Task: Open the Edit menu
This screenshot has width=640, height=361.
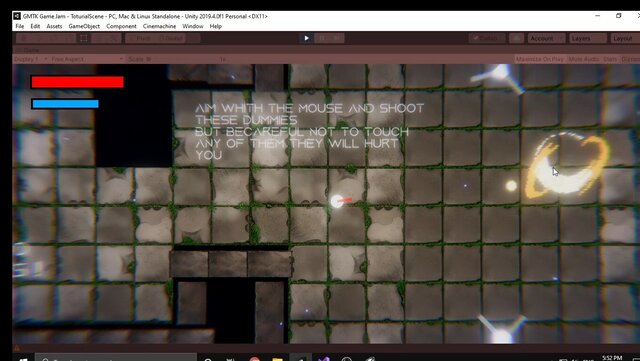Action: [35, 26]
